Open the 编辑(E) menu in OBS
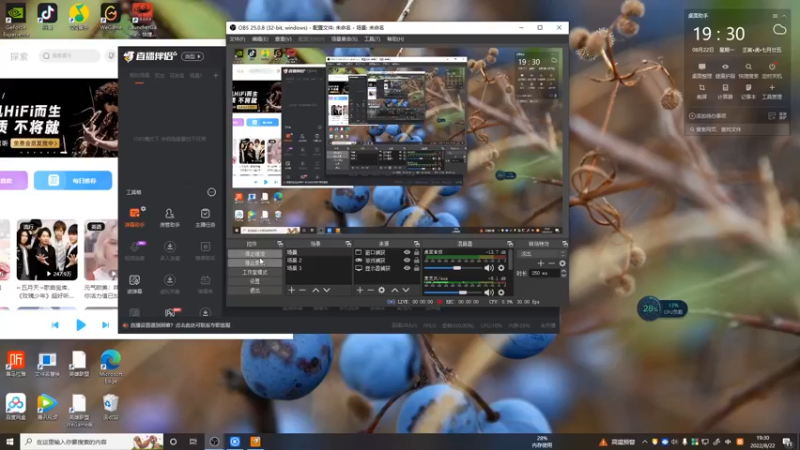Screen dimensions: 800x450 [x=260, y=39]
